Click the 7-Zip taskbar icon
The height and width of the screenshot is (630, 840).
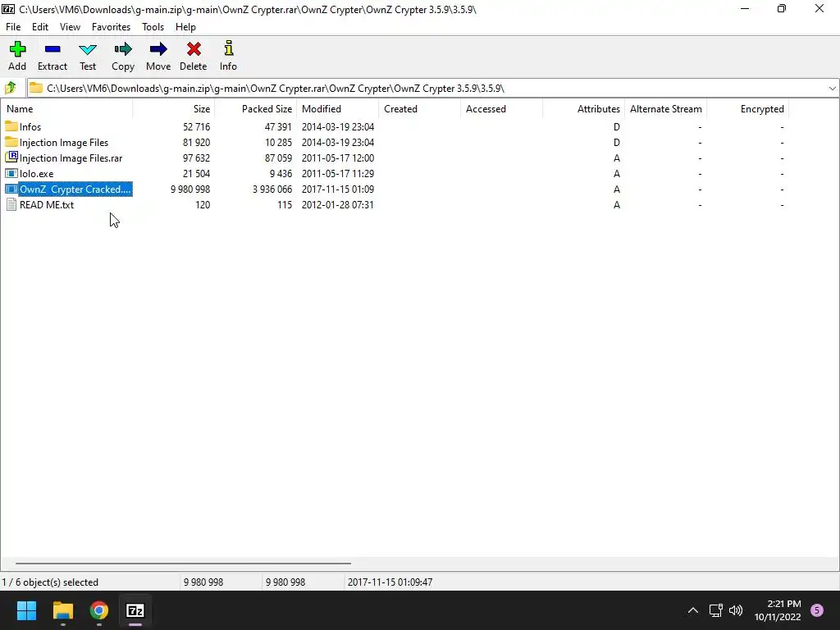coord(135,610)
